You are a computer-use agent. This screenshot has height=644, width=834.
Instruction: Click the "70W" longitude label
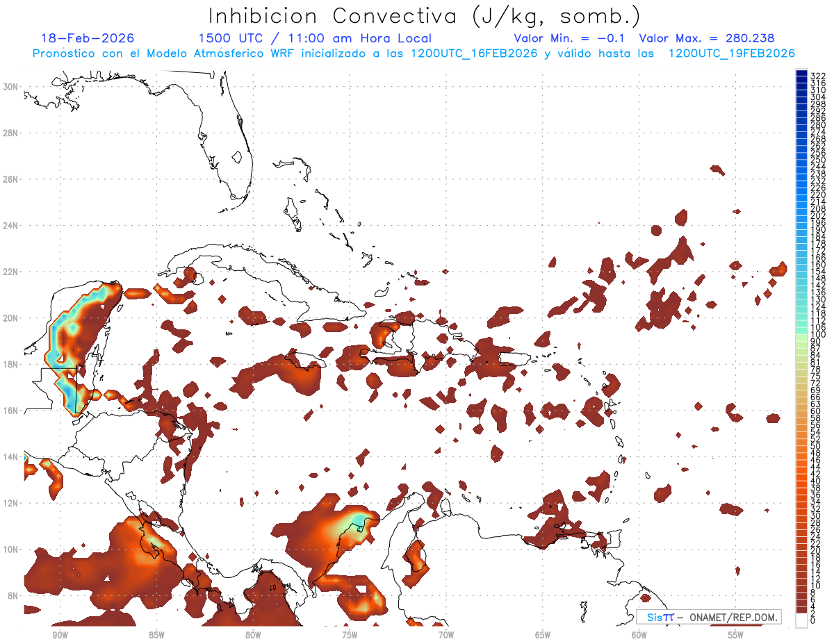pos(446,635)
